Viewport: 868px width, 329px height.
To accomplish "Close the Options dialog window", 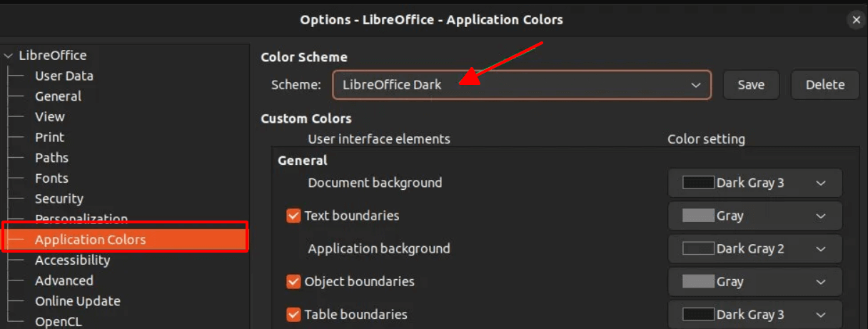I will (x=857, y=20).
